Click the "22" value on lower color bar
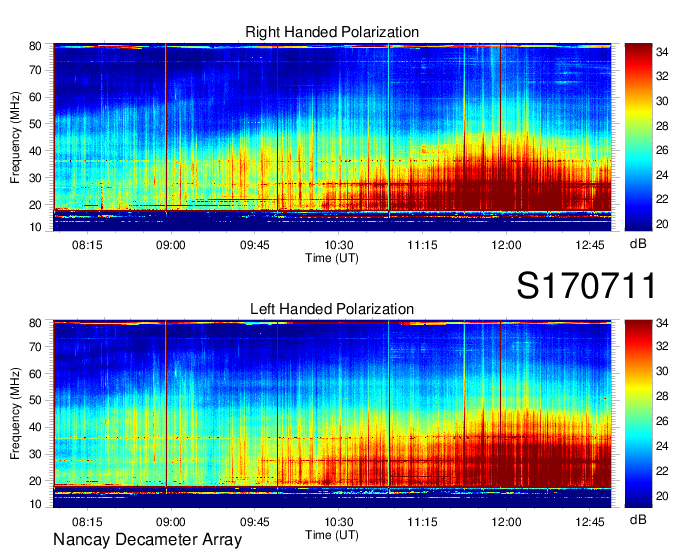This screenshot has width=680, height=552. pos(662,471)
